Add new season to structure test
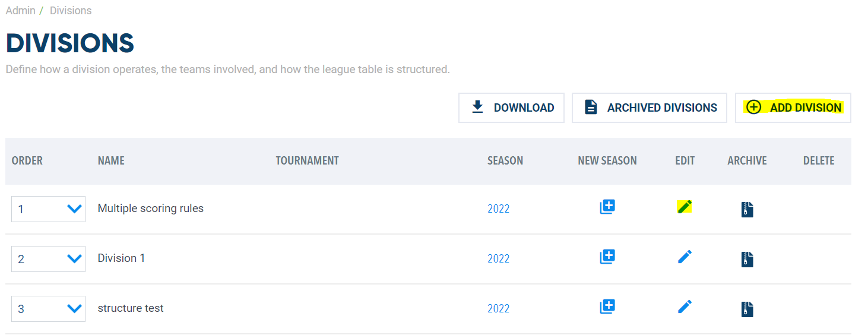Screen dimensions: 868x335 (x=607, y=306)
